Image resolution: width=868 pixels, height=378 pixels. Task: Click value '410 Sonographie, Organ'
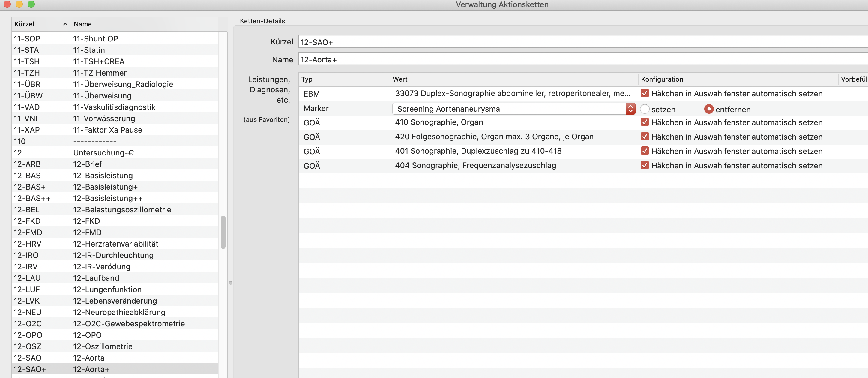click(439, 122)
